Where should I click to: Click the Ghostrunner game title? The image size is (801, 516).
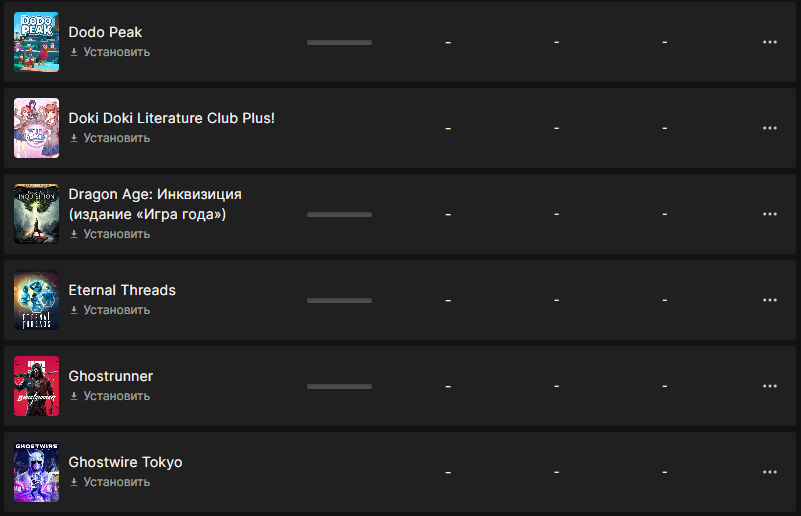[110, 376]
